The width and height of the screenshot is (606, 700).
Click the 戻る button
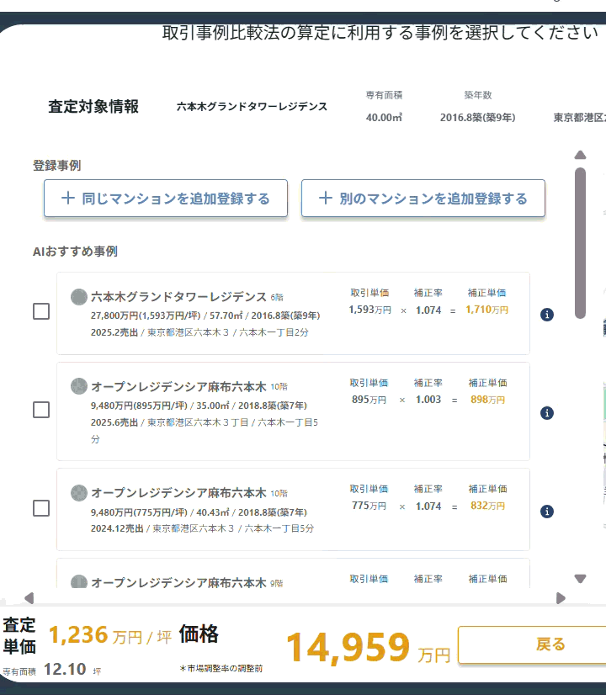click(x=551, y=644)
